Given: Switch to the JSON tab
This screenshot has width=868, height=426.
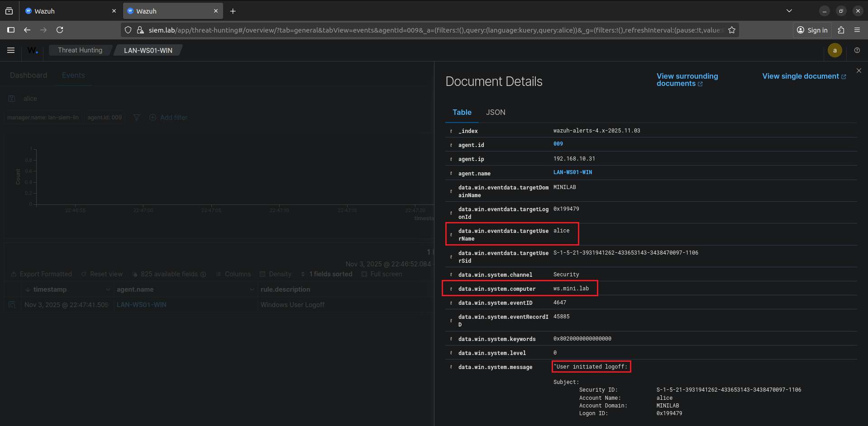Looking at the screenshot, I should (x=496, y=112).
